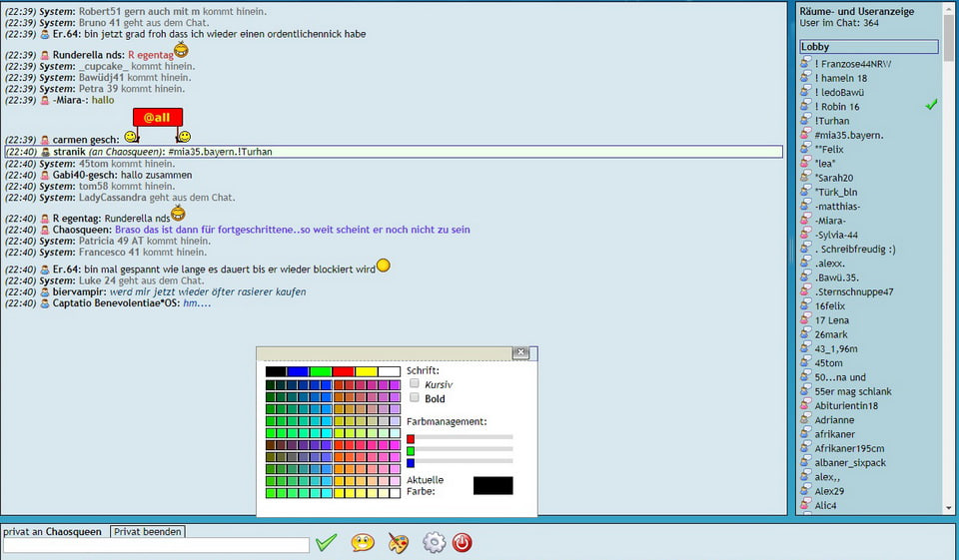Click user icon next to !Turhan
959x560 pixels.
tap(805, 121)
